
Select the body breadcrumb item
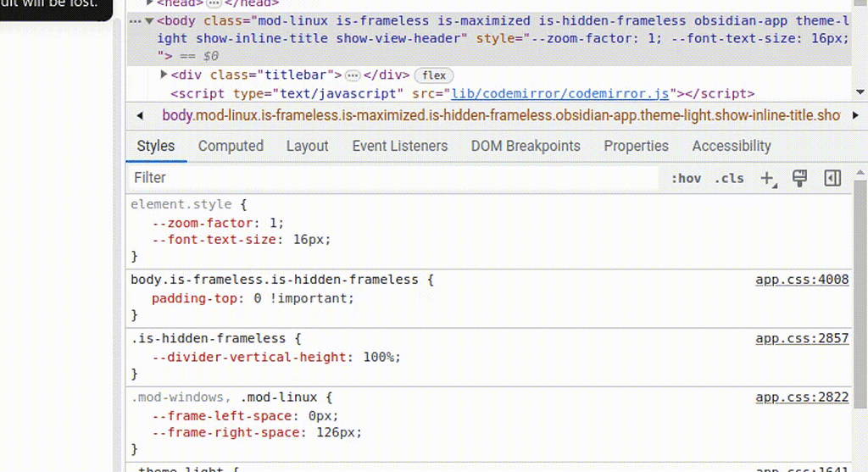(501, 115)
